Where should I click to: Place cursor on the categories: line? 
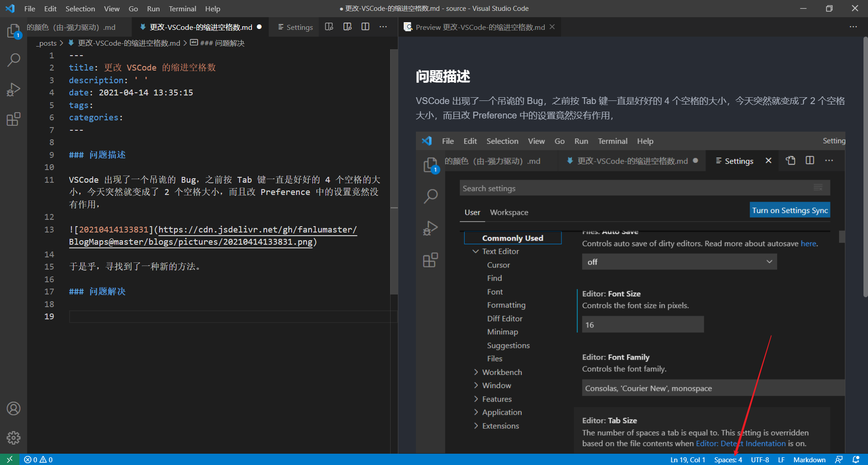click(x=96, y=118)
